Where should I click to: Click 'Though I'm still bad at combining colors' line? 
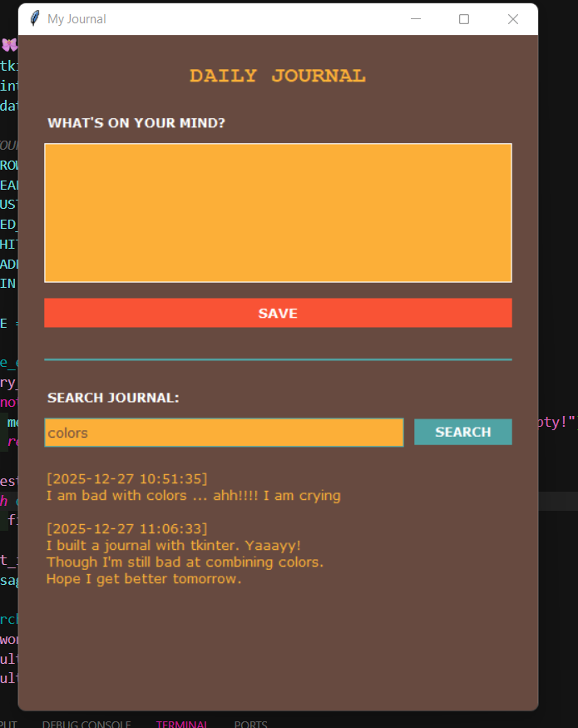[185, 562]
